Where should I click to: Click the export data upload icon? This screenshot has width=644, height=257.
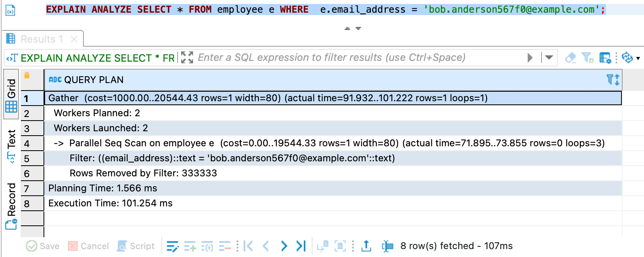[366, 246]
